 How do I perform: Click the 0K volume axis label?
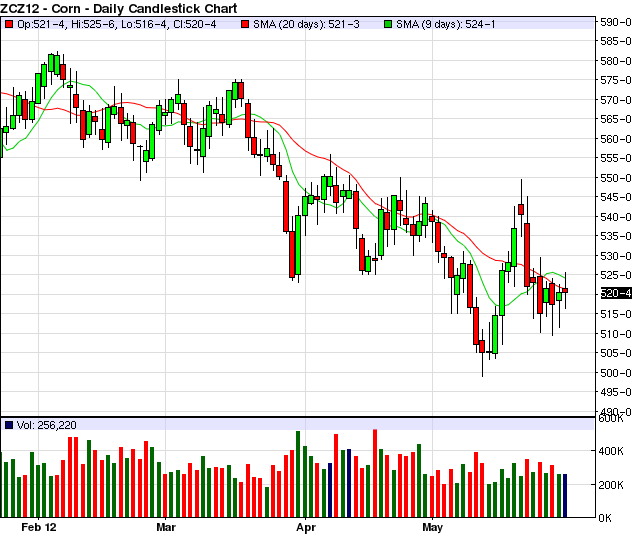pyautogui.click(x=605, y=518)
